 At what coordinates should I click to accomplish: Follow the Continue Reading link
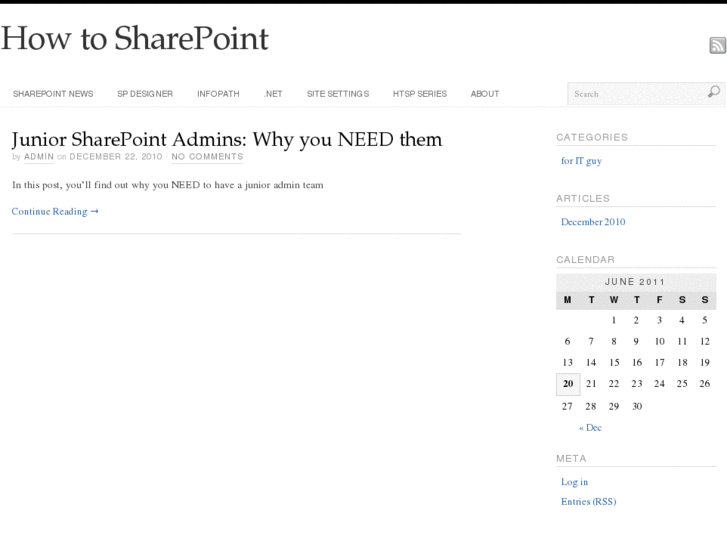tap(55, 211)
